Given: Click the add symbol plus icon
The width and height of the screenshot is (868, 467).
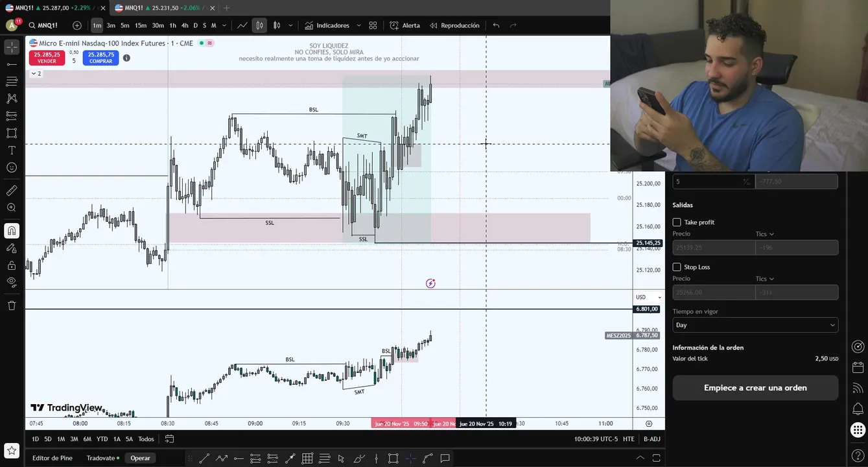Looking at the screenshot, I should (77, 25).
